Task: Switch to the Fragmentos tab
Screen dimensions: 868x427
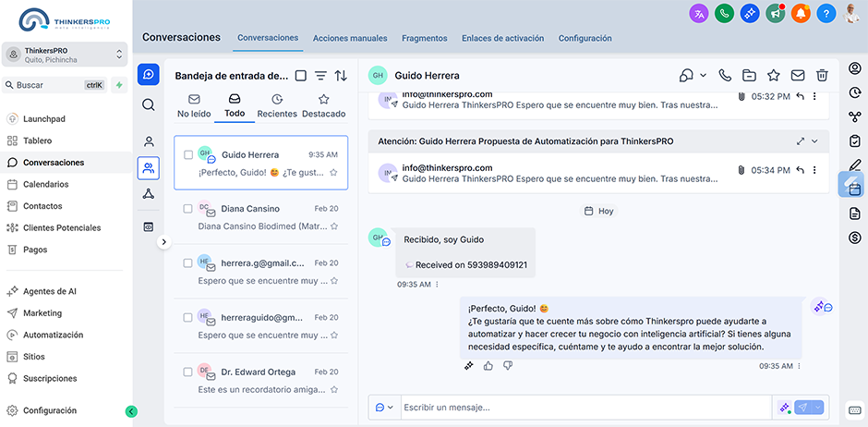Action: (424, 39)
